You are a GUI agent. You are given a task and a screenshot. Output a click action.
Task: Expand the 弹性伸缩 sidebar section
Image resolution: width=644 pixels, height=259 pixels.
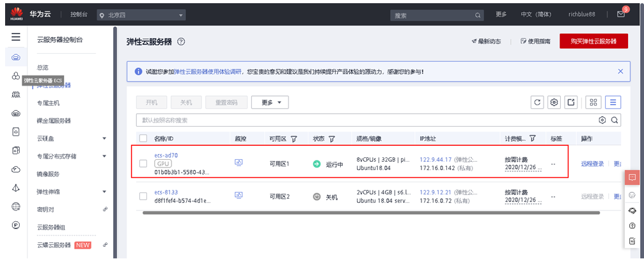(x=104, y=192)
